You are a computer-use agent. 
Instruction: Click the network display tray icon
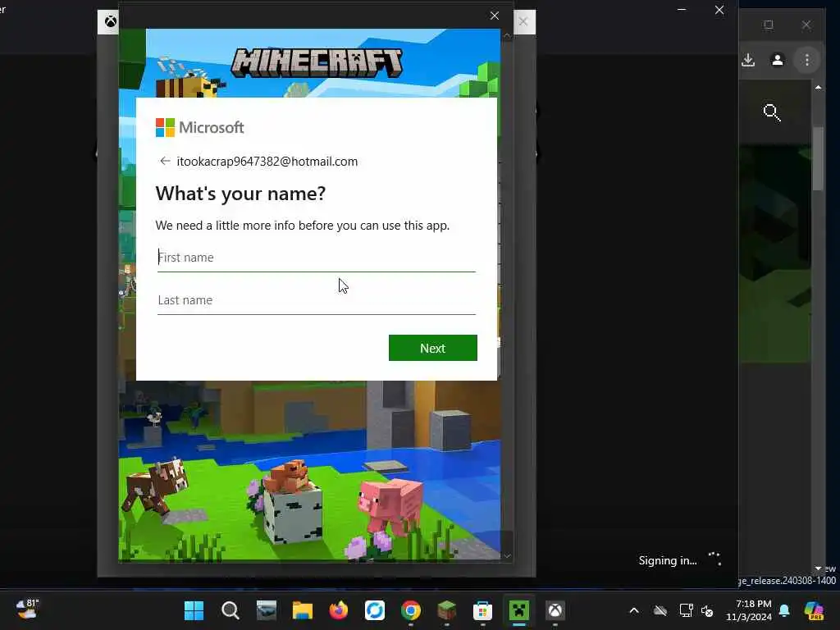686,610
